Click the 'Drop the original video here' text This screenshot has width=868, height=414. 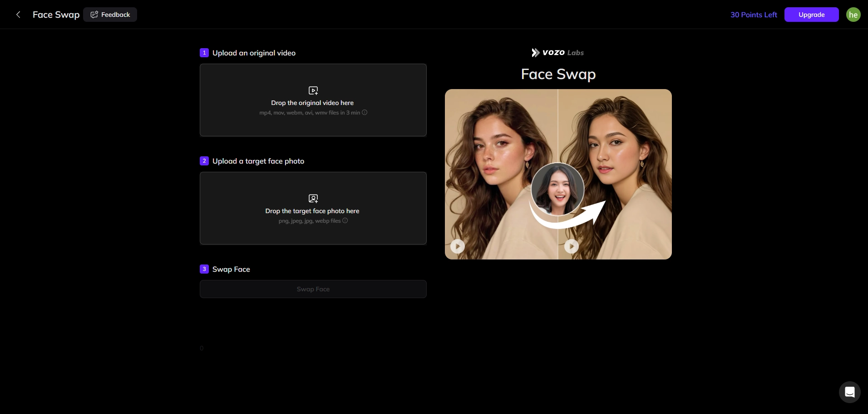(312, 103)
